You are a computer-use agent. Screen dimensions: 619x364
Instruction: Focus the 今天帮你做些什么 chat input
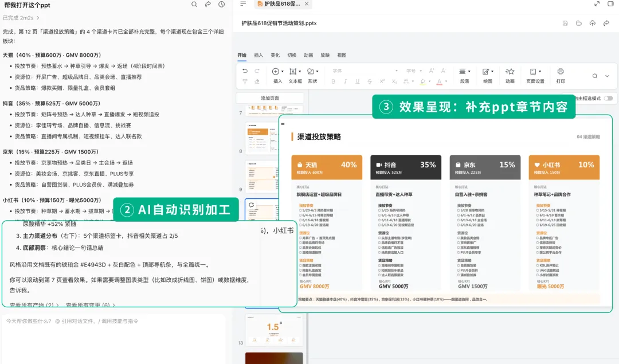click(113, 339)
